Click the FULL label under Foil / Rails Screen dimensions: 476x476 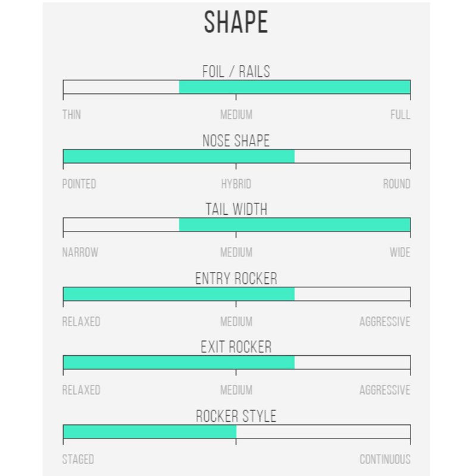400,114
